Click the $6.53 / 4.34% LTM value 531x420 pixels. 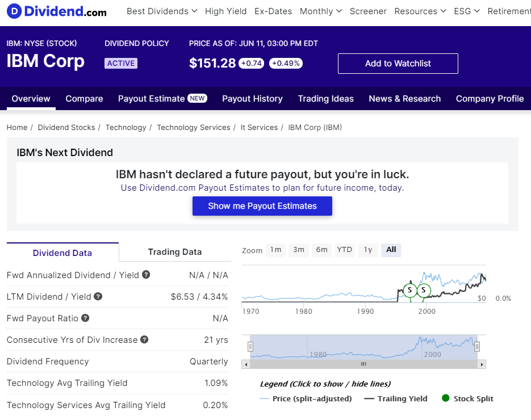click(199, 296)
